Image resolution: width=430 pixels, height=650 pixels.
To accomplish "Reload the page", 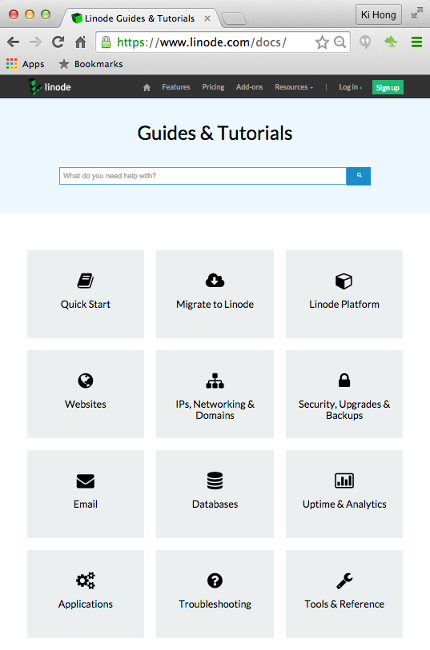I will (x=58, y=42).
